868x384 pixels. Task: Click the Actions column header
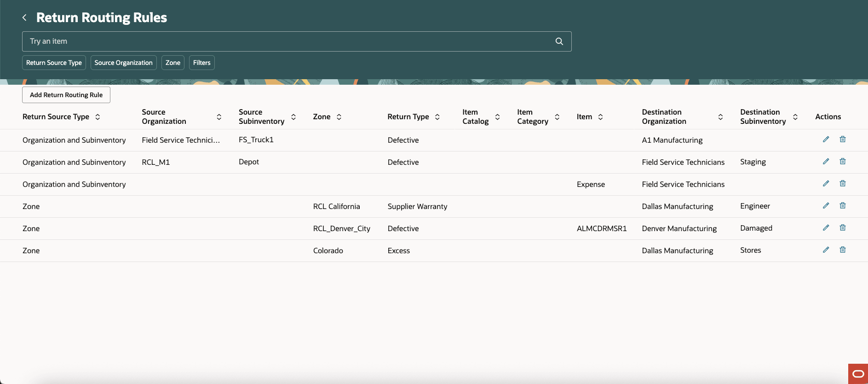tap(828, 117)
